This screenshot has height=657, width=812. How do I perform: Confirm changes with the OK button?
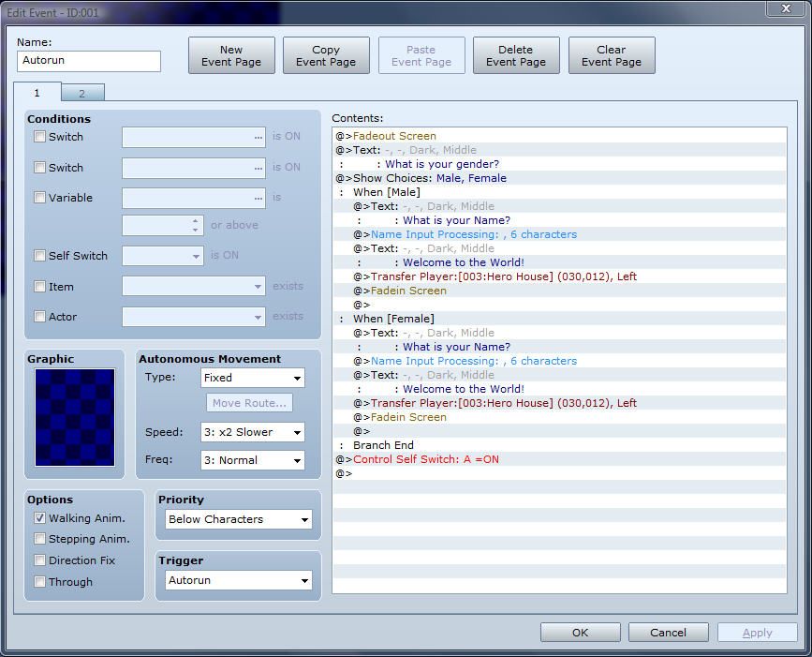(580, 632)
